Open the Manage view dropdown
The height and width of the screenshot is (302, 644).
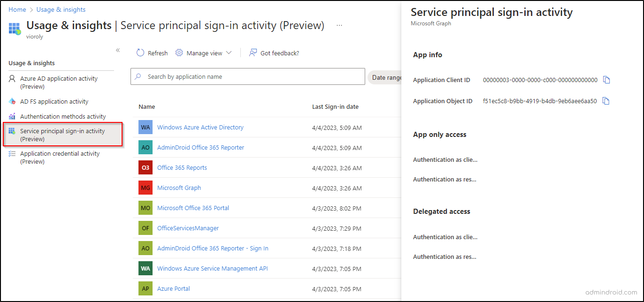coord(203,53)
